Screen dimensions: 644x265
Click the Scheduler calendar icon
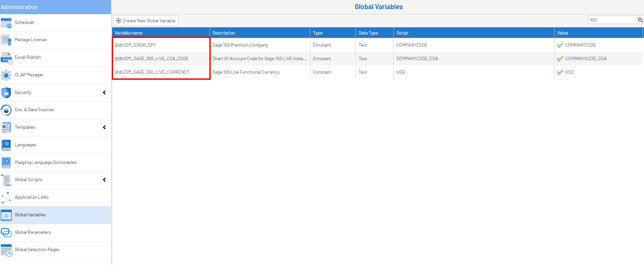pos(6,23)
